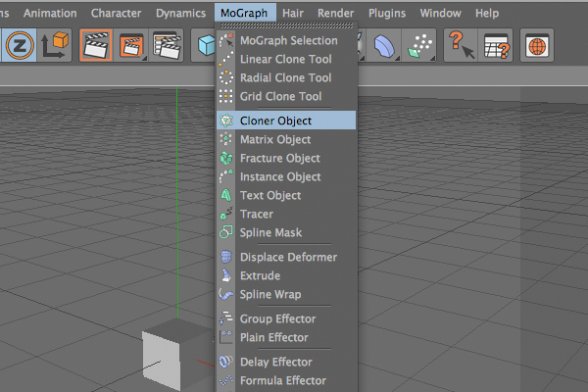Select the gray cube in the viewport
Screen dimensions: 588x392
pyautogui.click(x=176, y=355)
